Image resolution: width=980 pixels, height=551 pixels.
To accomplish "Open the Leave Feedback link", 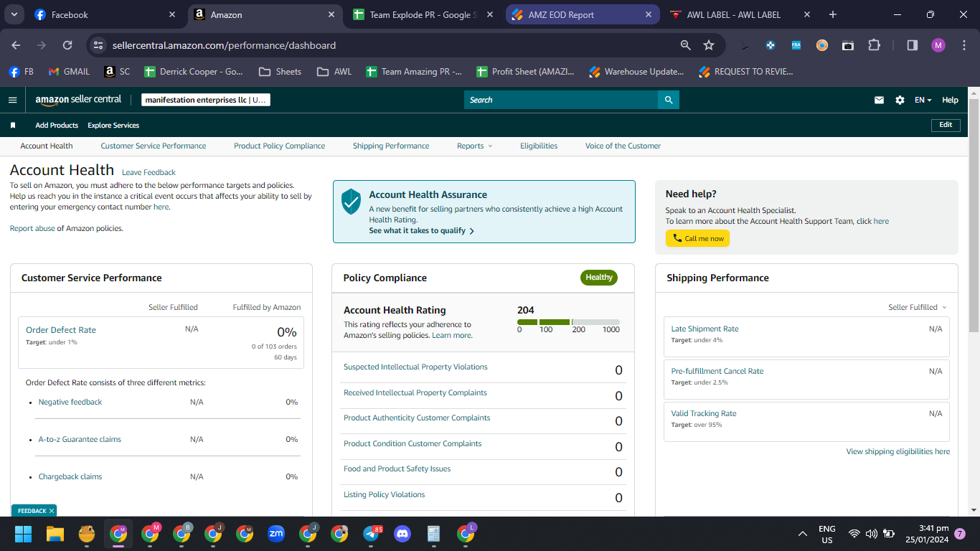I will pos(149,172).
